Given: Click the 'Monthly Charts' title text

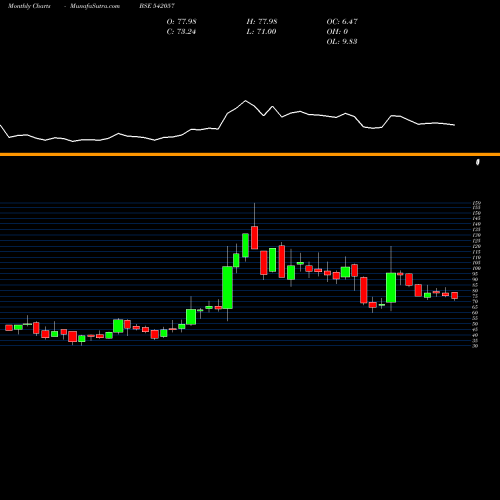Looking at the screenshot, I should 29,6.
